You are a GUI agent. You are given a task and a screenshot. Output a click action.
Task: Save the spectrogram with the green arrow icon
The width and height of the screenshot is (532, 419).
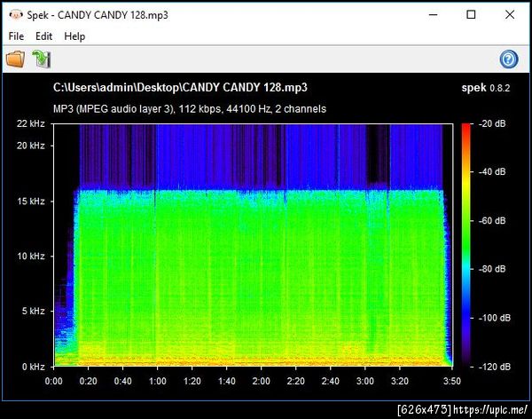(x=42, y=59)
